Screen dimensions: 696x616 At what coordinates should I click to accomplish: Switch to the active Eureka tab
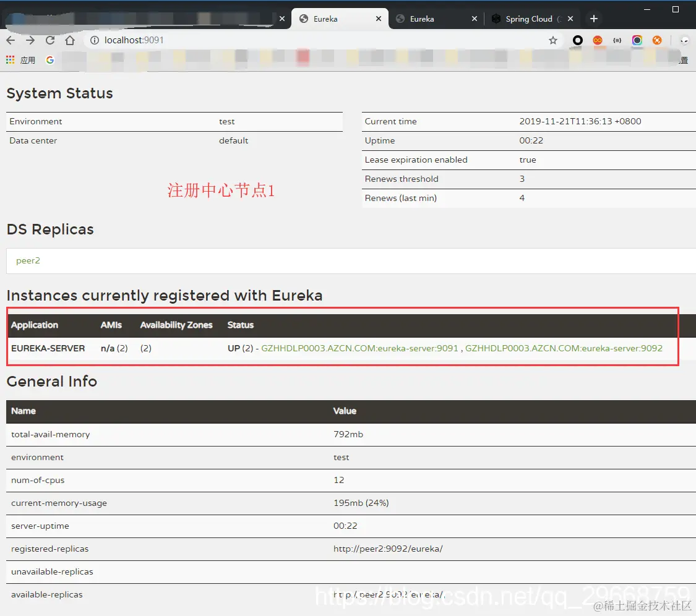tap(340, 19)
